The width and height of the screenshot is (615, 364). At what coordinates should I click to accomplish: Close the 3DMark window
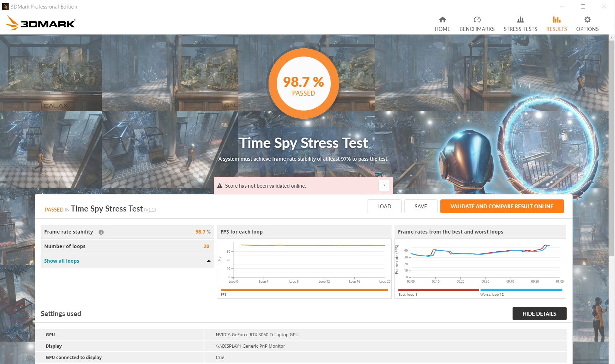pyautogui.click(x=604, y=6)
